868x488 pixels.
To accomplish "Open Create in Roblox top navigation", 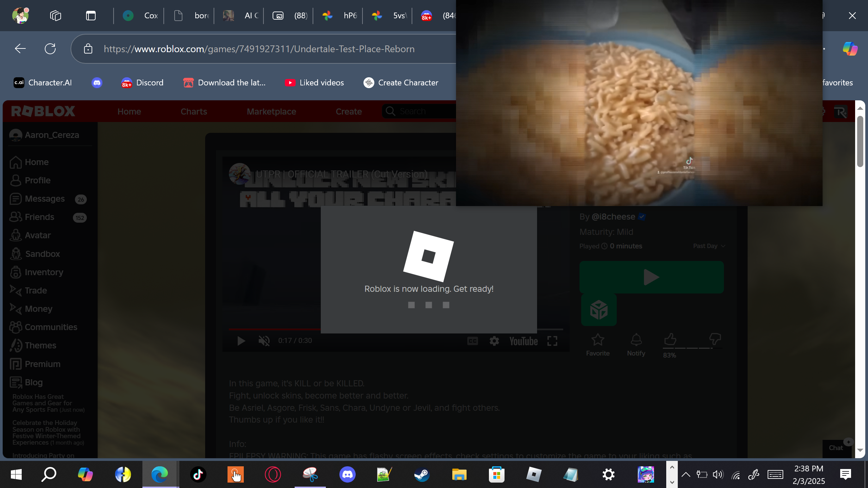I will pos(349,111).
